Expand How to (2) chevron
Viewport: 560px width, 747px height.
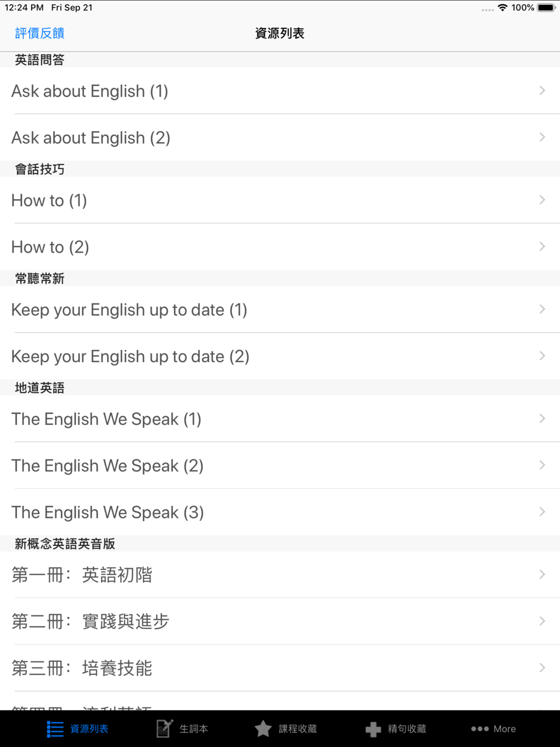tap(542, 247)
